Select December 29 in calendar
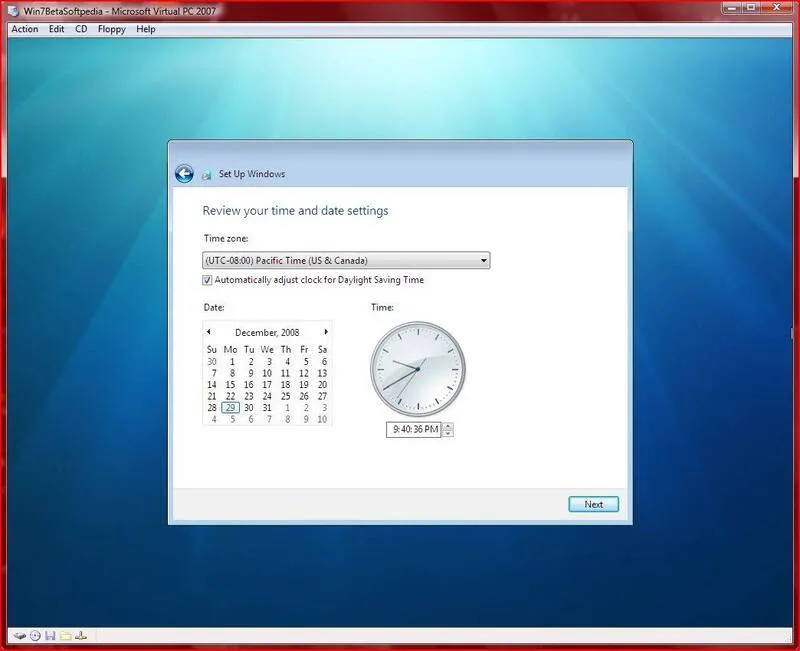The image size is (800, 651). pos(231,408)
